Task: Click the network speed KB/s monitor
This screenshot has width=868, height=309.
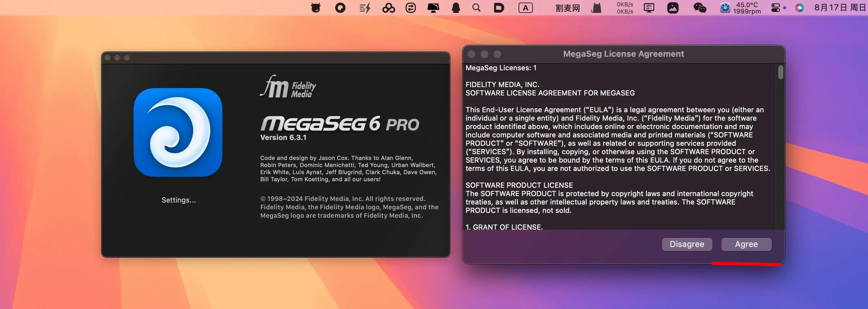Action: [x=625, y=8]
